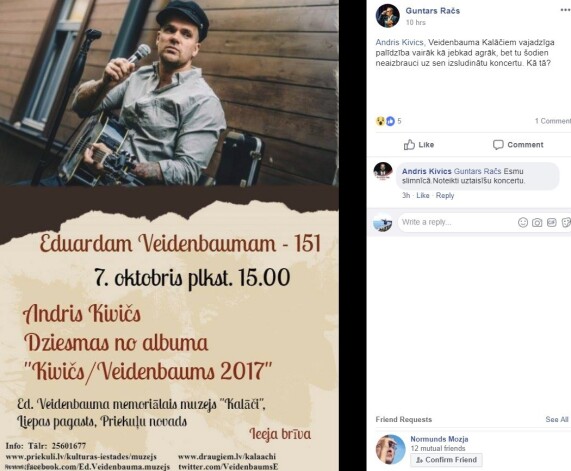See All friend requests
Screen dimensions: 571x471
click(x=557, y=419)
